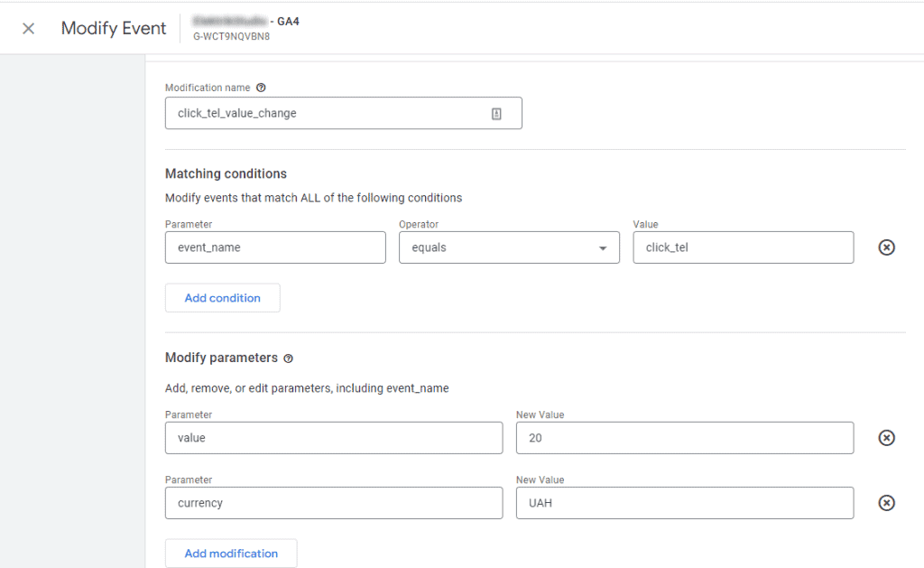Click Add condition
The image size is (924, 568).
click(x=222, y=297)
